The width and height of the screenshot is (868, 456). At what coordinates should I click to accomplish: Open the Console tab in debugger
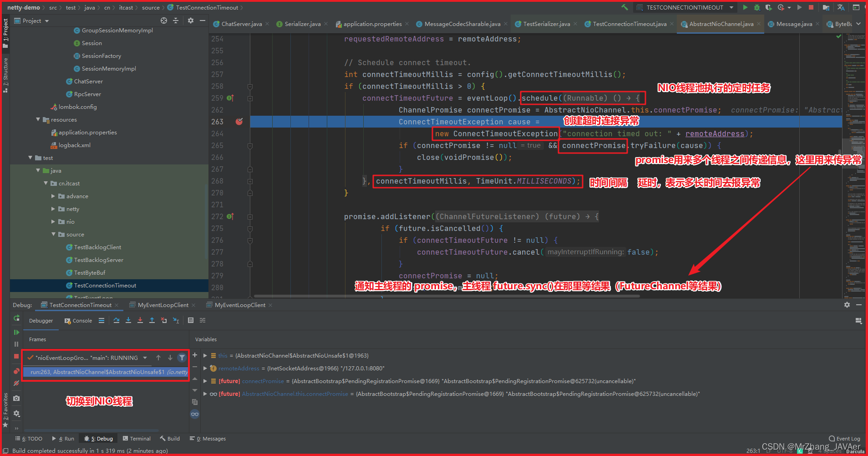pyautogui.click(x=78, y=321)
